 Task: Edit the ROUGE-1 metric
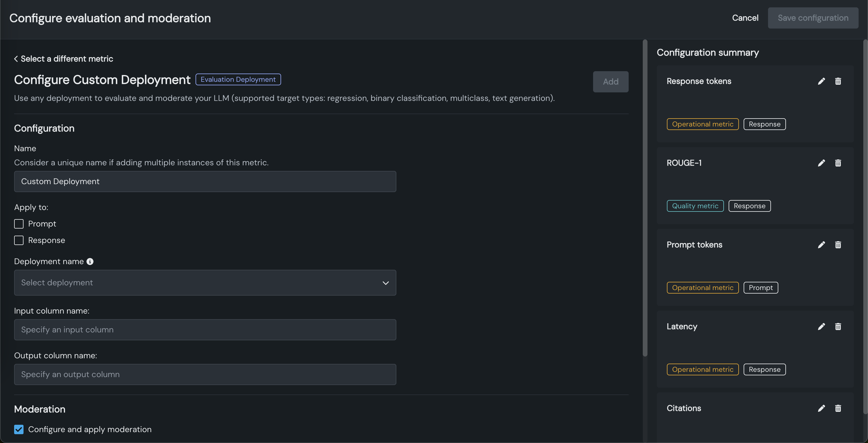(x=821, y=163)
